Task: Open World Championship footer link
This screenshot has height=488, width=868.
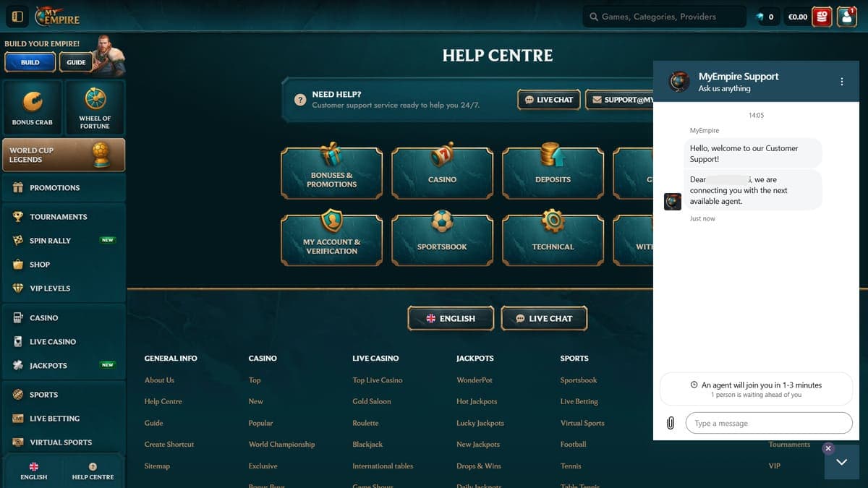Action: 281,445
